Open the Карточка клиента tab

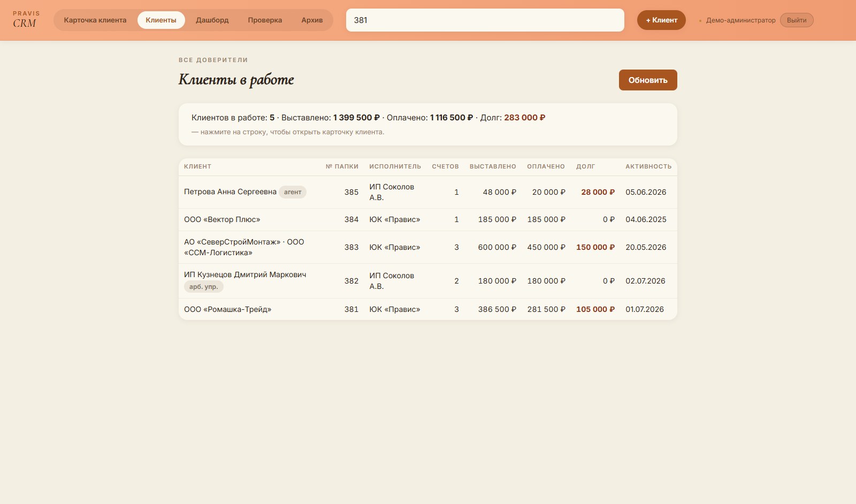coord(95,20)
